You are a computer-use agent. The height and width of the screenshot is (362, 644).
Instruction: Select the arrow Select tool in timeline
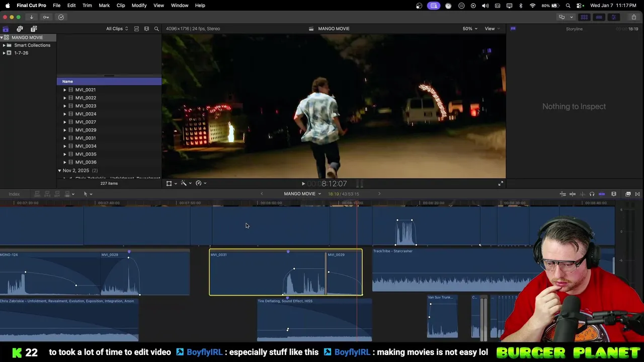tap(86, 194)
